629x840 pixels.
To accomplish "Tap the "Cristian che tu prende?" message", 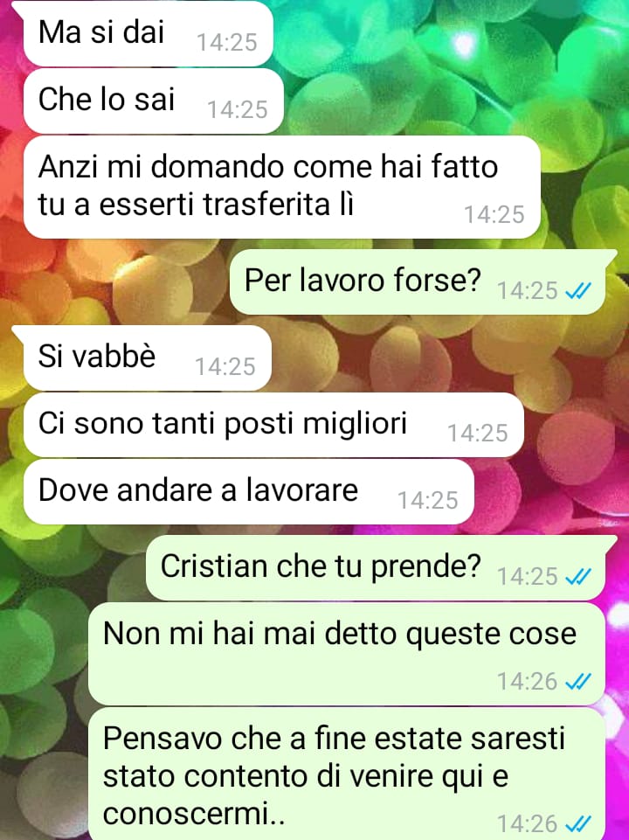I will click(x=377, y=567).
